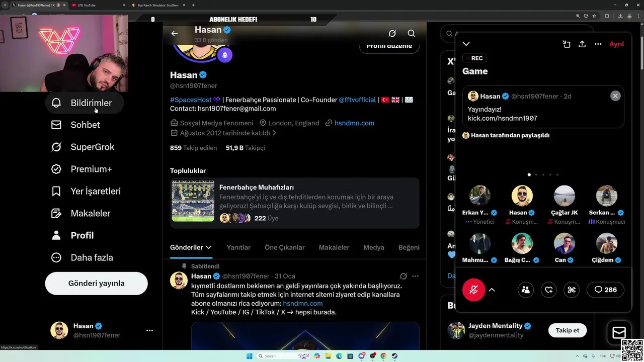Click the Windows Start button
The image size is (644, 362).
click(x=249, y=356)
